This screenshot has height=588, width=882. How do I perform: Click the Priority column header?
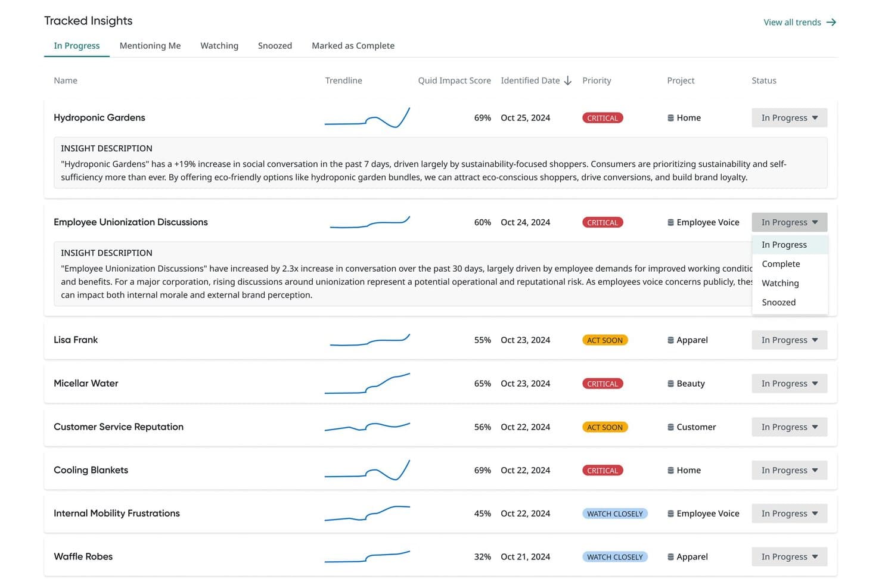pyautogui.click(x=597, y=80)
